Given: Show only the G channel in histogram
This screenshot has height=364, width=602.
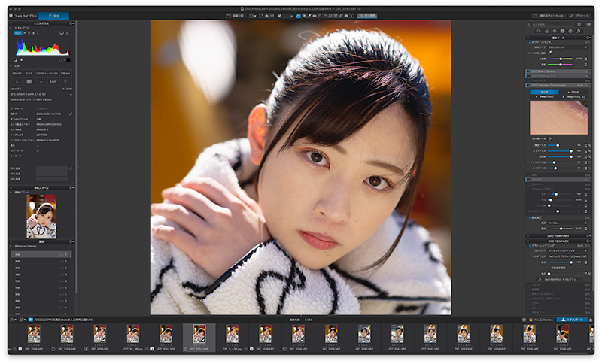Looking at the screenshot, I should click(x=29, y=33).
